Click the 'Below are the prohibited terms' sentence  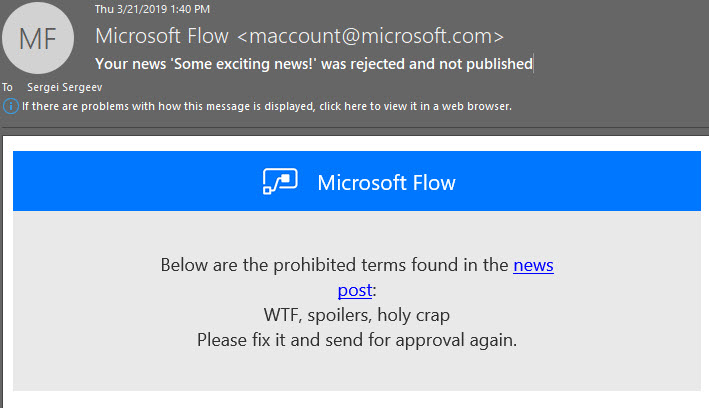pos(335,266)
